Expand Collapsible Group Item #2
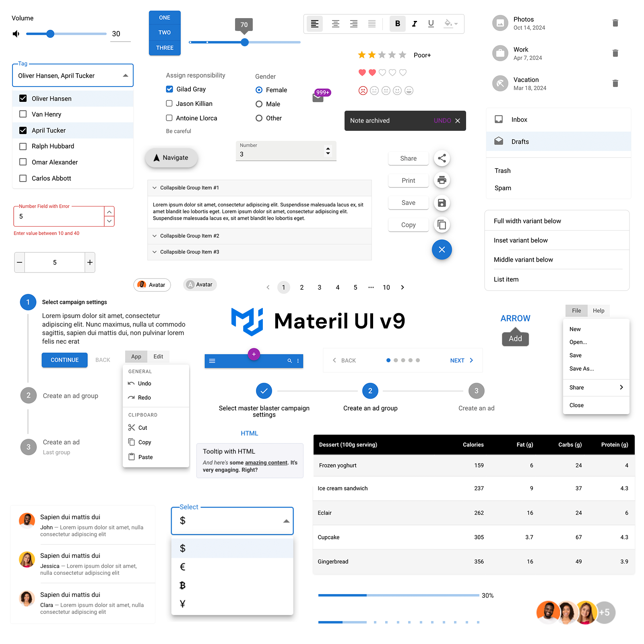 coord(260,236)
